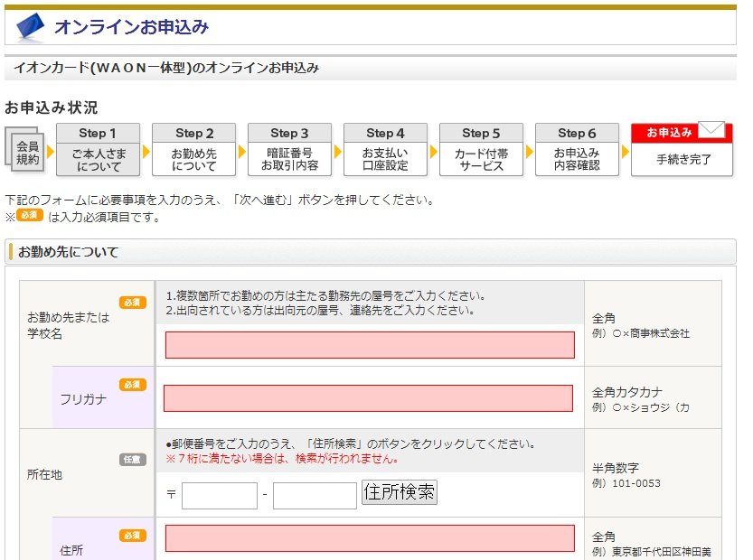This screenshot has width=753, height=560.
Task: Click the 必須 badge beside フリガナ
Action: point(133,385)
